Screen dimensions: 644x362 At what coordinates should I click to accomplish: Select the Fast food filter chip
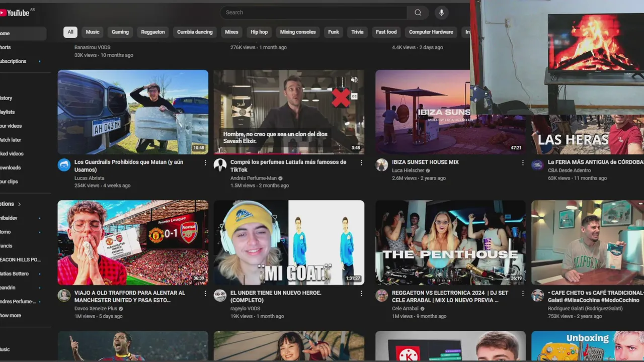coord(386,32)
